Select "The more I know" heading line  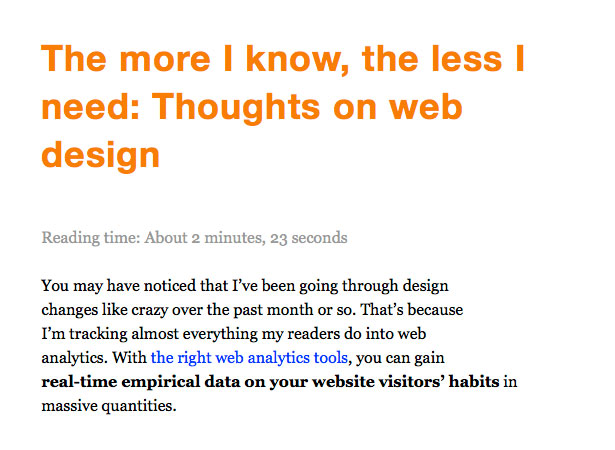283,59
